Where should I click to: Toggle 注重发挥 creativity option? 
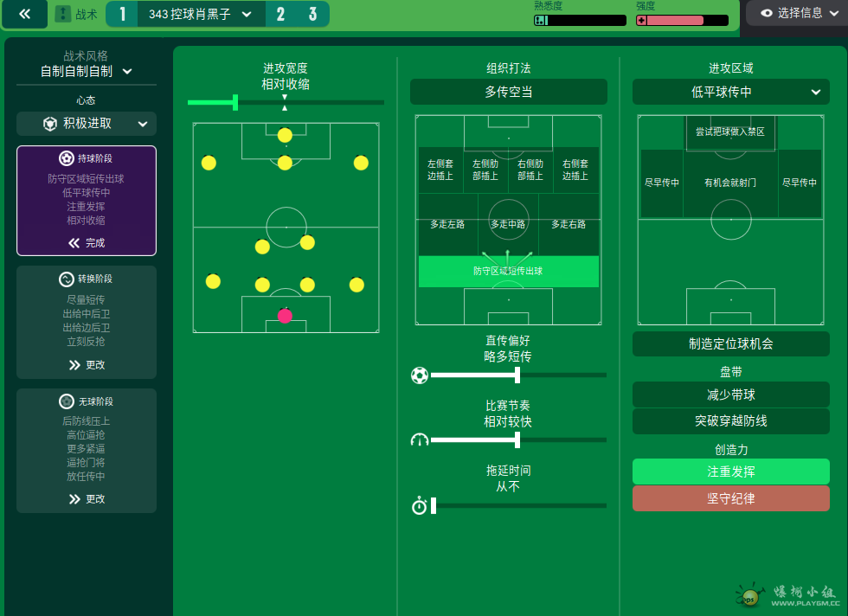730,472
